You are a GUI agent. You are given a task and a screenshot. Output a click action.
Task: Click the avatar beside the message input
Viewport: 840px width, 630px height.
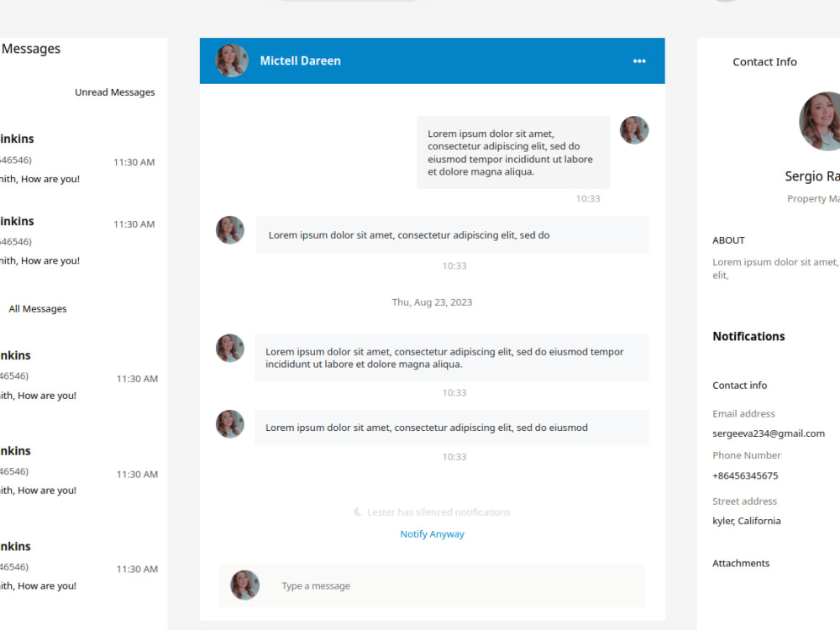pyautogui.click(x=244, y=585)
